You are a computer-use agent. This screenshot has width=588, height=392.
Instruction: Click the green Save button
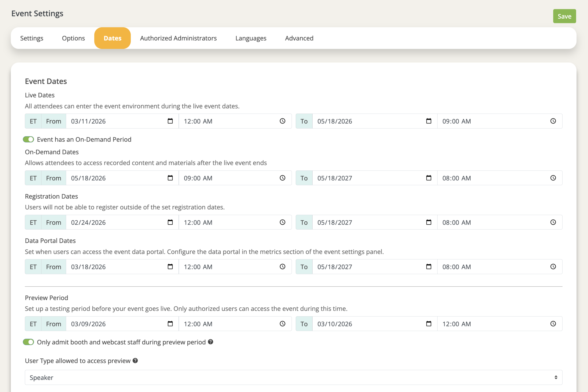[564, 16]
